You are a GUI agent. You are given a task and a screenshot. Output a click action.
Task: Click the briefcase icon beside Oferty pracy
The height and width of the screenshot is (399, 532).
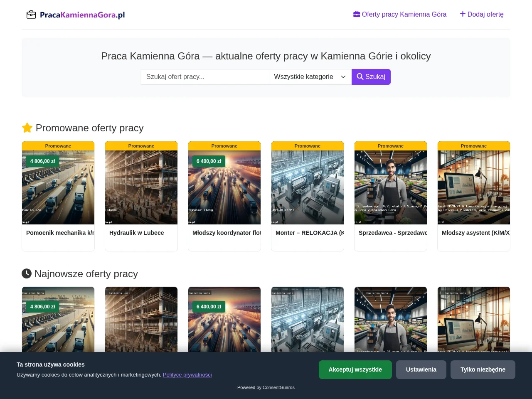pos(357,14)
